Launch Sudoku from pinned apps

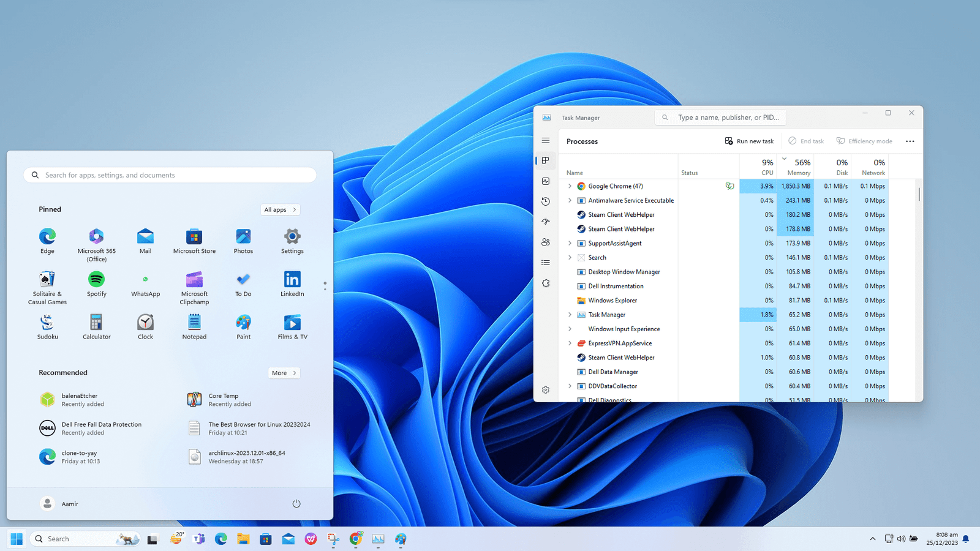(47, 327)
